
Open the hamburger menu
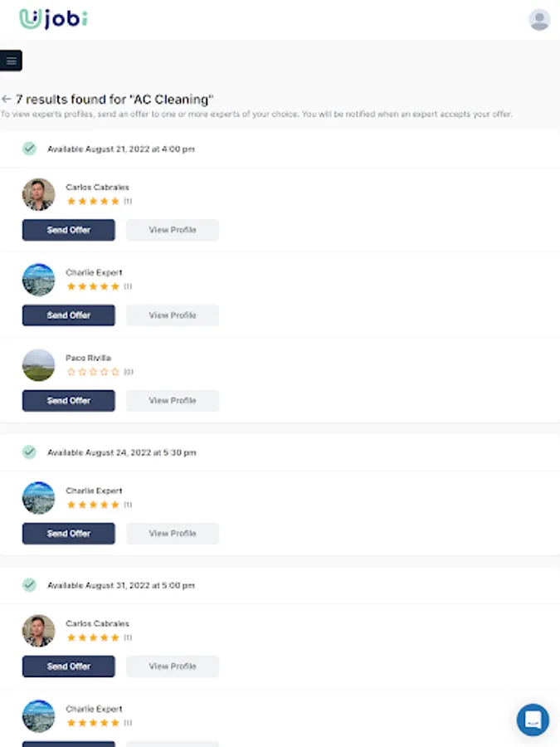pyautogui.click(x=11, y=61)
